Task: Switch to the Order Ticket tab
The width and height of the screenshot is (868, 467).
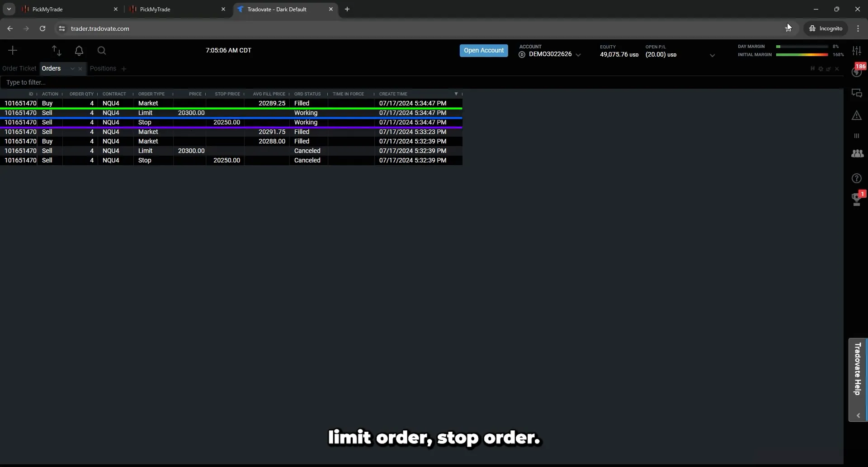Action: [19, 68]
